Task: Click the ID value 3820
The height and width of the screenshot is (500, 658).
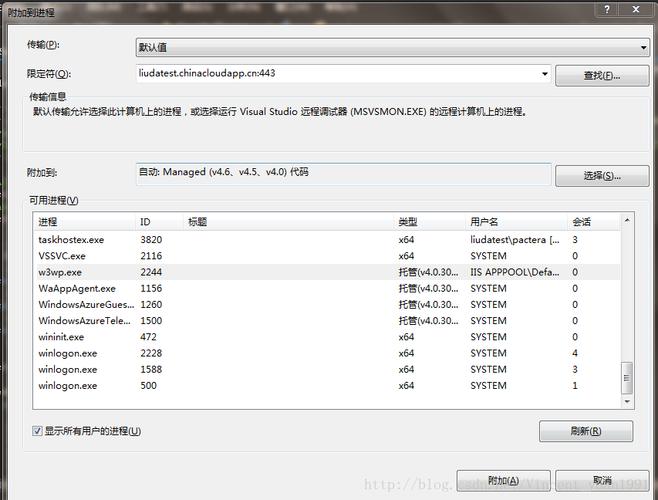Action: click(151, 240)
